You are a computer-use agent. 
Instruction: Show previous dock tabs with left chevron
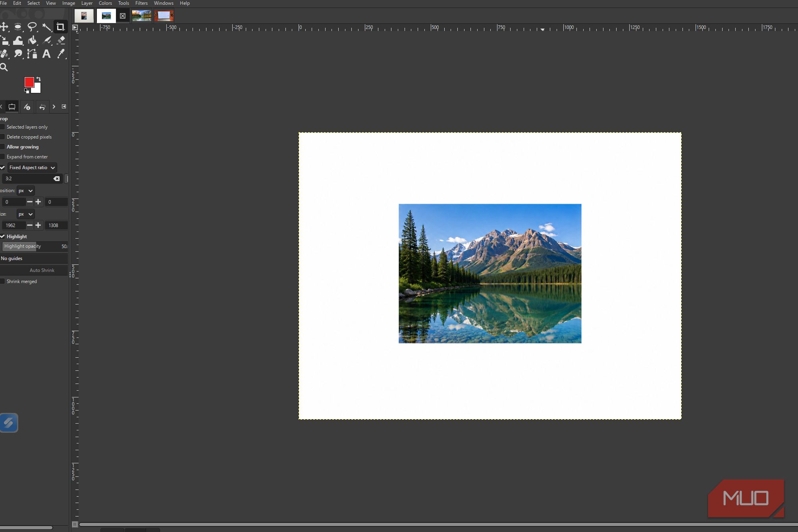click(x=1, y=106)
